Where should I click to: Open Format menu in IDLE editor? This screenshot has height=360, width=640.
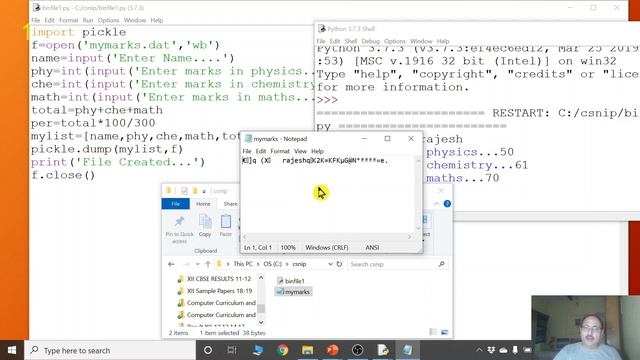pyautogui.click(x=69, y=20)
